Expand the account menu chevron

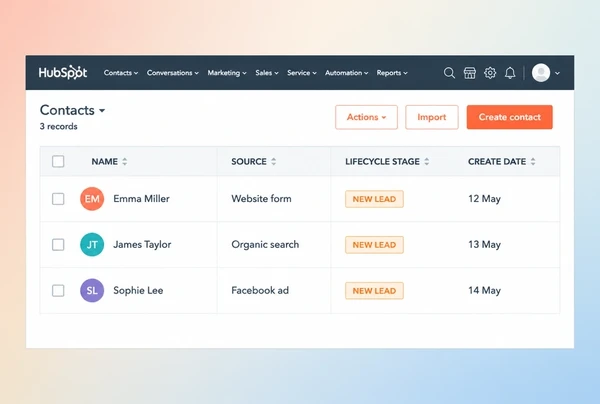[557, 73]
